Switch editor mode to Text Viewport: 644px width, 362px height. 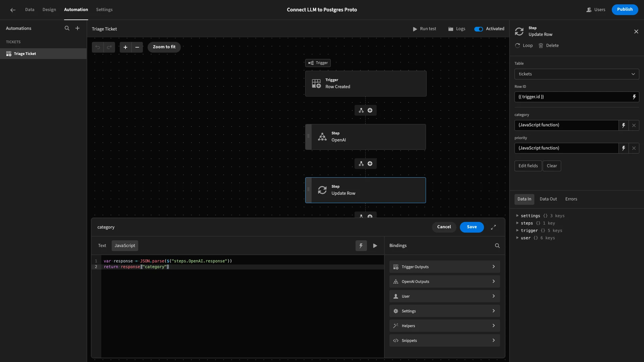[x=102, y=246]
